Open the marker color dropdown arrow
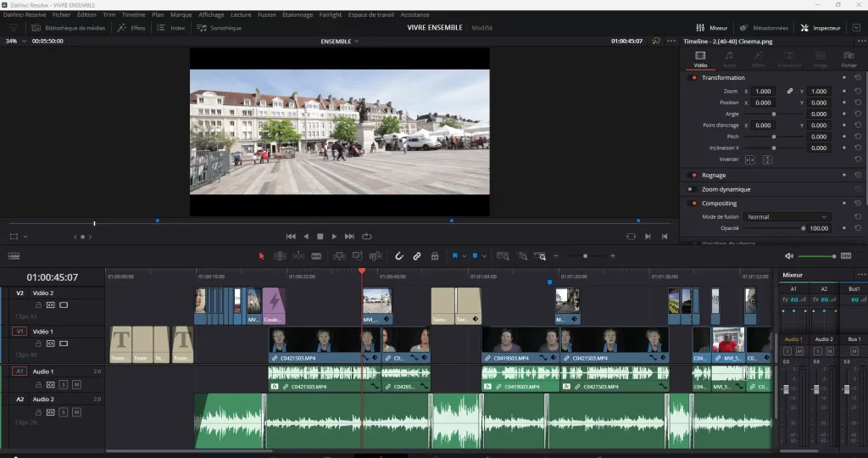The height and width of the screenshot is (458, 868). pyautogui.click(x=484, y=256)
